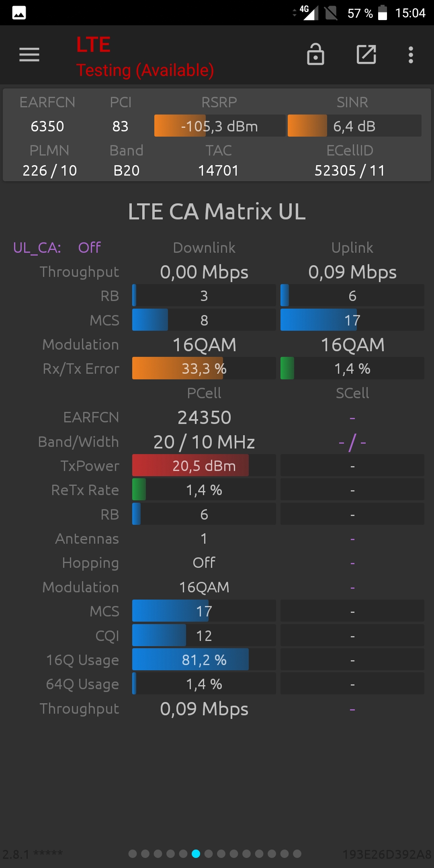The width and height of the screenshot is (434, 868).
Task: Open the hamburger navigation menu
Action: [29, 55]
